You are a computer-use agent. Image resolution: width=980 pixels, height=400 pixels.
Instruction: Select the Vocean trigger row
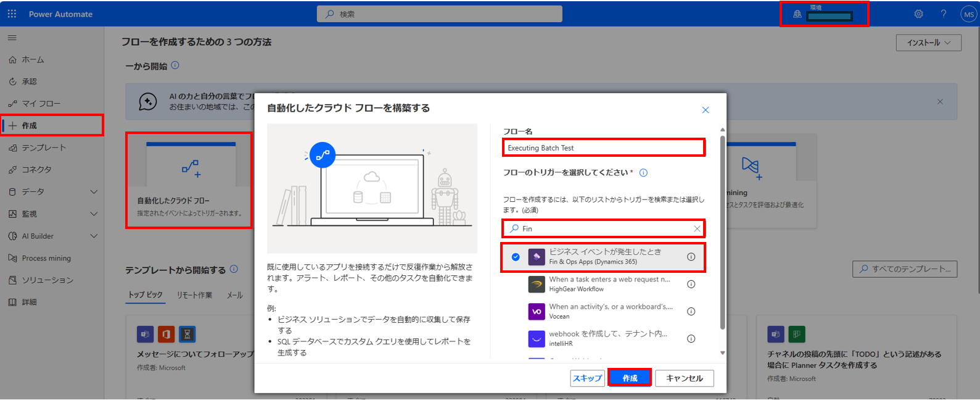[603, 311]
